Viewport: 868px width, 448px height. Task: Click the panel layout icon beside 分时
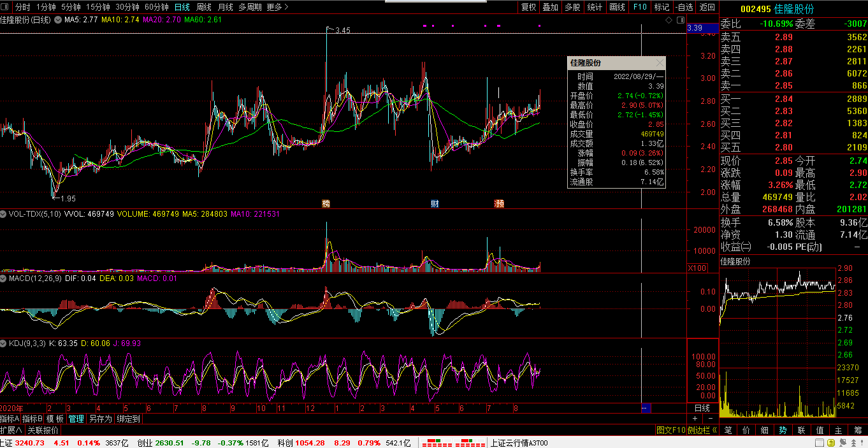pyautogui.click(x=6, y=7)
